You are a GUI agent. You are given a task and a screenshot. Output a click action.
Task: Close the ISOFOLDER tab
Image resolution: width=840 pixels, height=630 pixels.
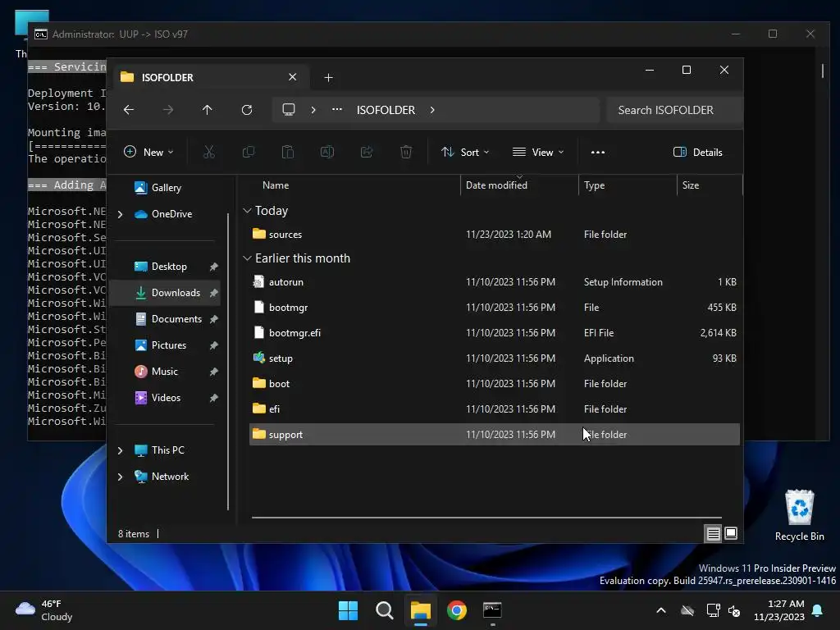click(293, 77)
